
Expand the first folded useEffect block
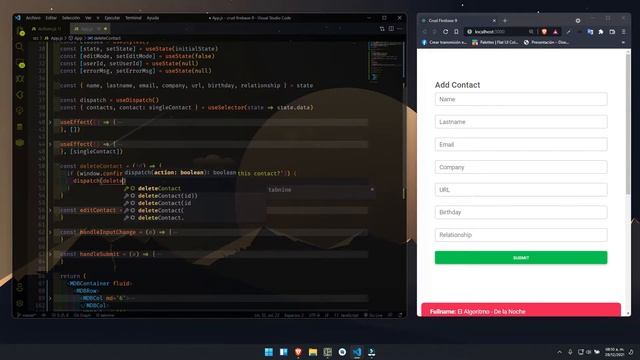pos(50,122)
